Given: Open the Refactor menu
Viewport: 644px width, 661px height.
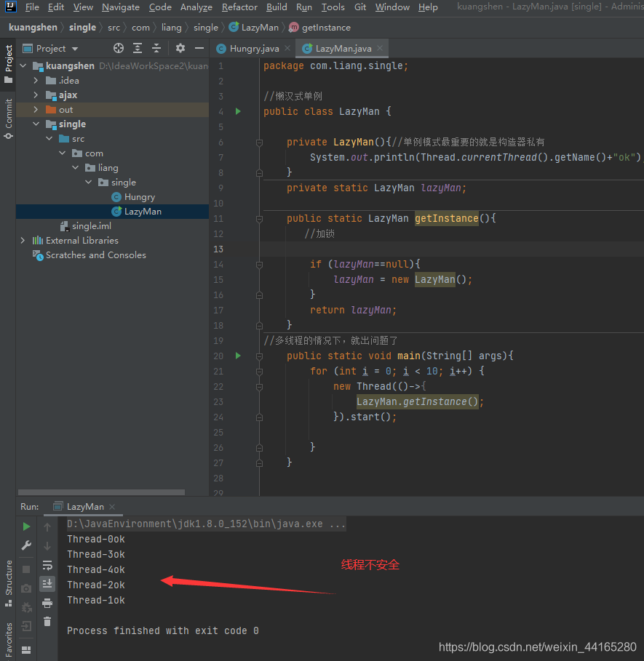Looking at the screenshot, I should [239, 7].
